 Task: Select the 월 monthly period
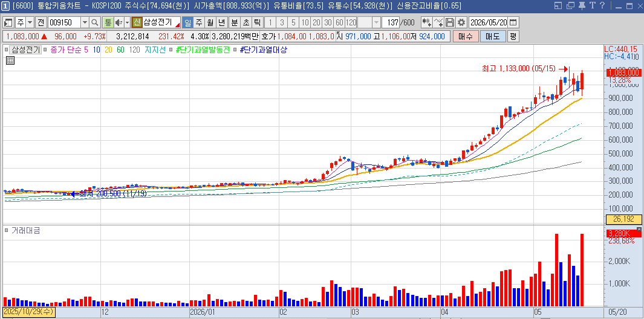coord(210,22)
